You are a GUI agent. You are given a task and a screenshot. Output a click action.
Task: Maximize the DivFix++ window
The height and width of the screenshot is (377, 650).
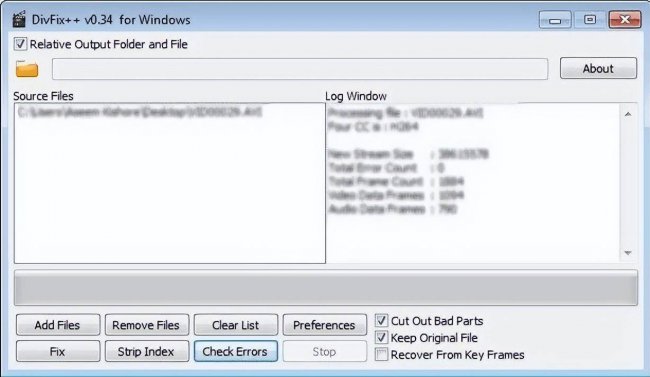tap(589, 20)
